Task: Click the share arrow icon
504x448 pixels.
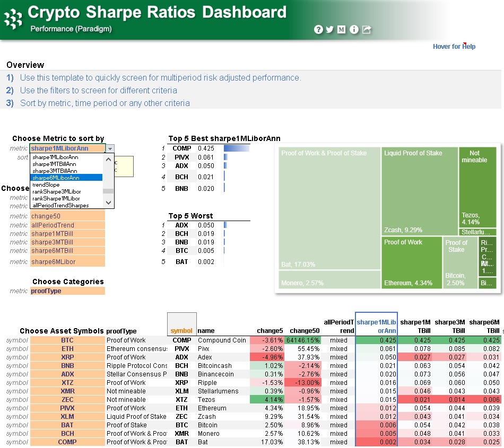Action: (367, 30)
